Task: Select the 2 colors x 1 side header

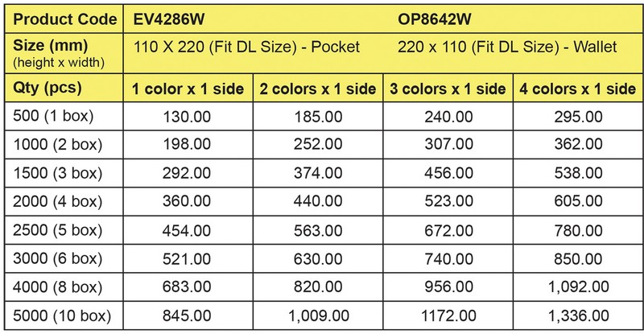Action: pyautogui.click(x=318, y=89)
